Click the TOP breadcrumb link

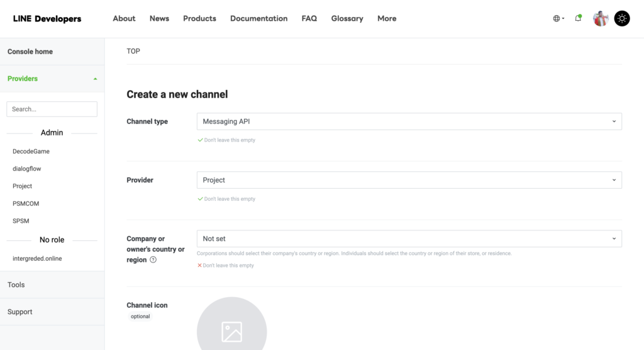click(133, 51)
